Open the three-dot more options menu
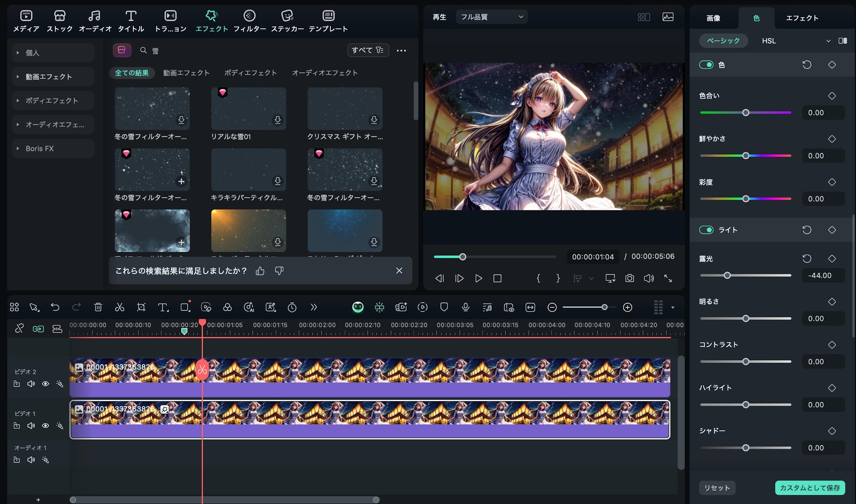 401,50
